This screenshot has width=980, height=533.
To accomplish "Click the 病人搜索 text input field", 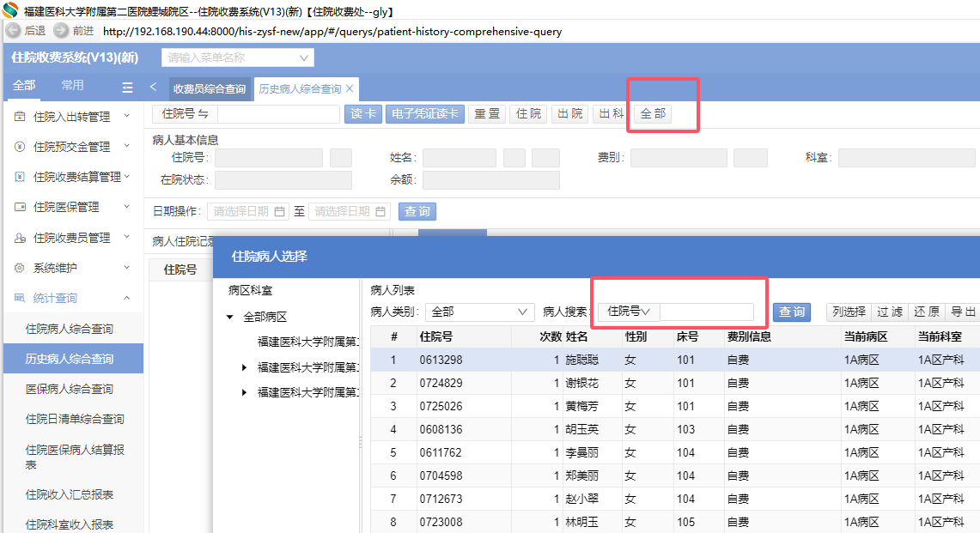I will [706, 312].
